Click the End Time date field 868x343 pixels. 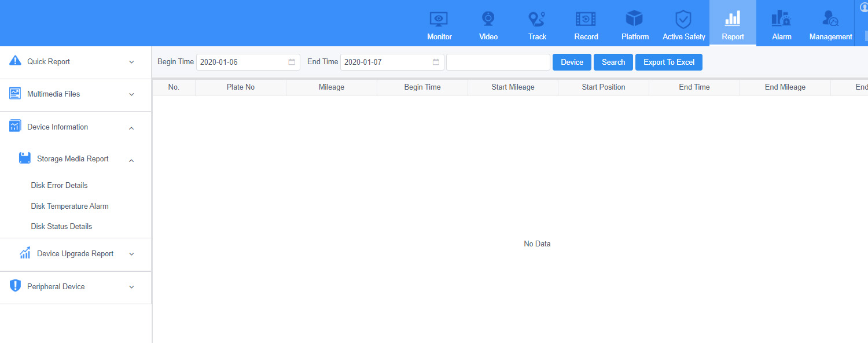click(392, 62)
